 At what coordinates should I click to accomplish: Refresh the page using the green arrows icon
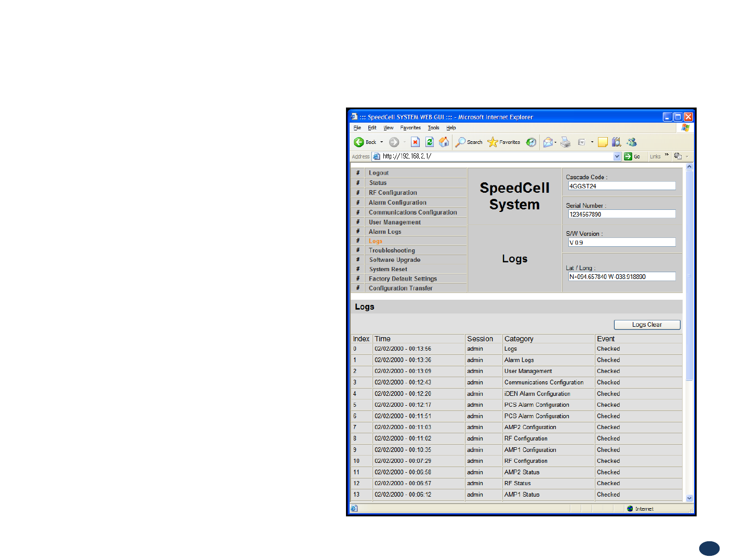click(x=430, y=142)
